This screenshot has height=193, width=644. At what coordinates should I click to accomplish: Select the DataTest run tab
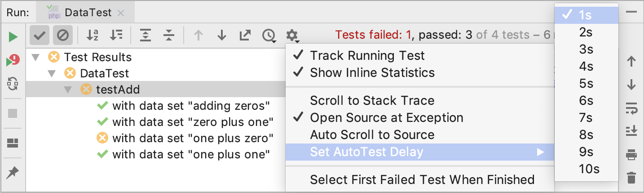pos(88,13)
